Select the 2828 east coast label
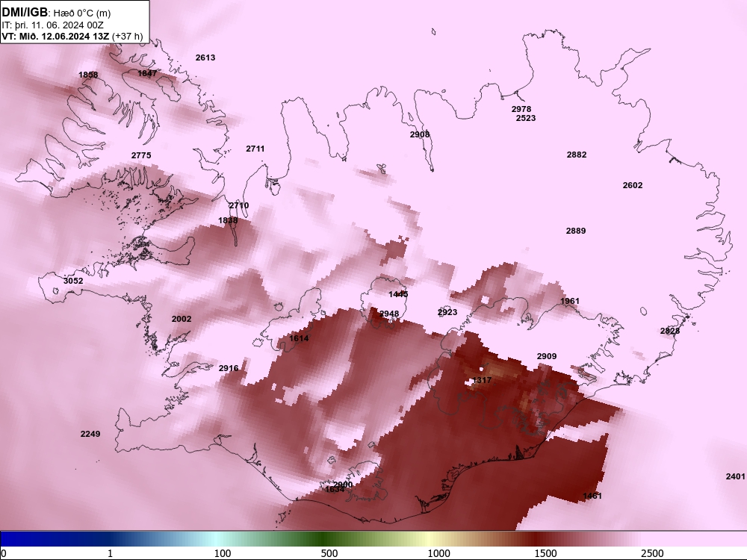 click(x=670, y=331)
